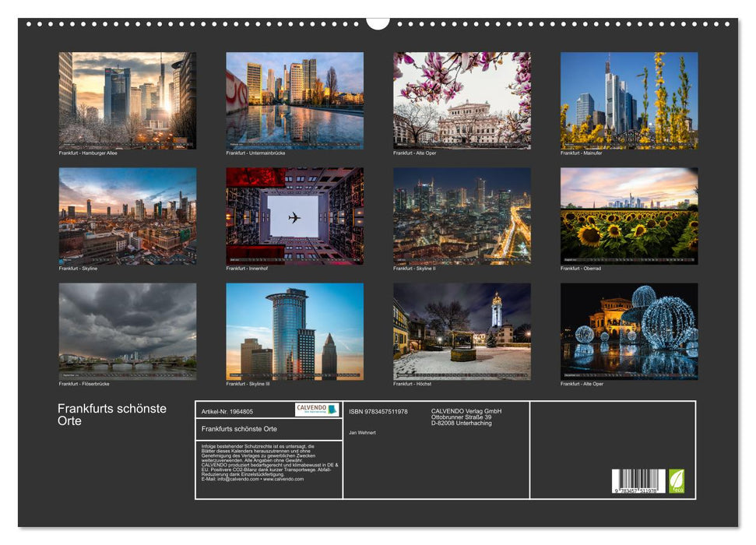Select the Frankfurt - Skyline II night shot
Screen dimensions: 756x545
(462, 218)
